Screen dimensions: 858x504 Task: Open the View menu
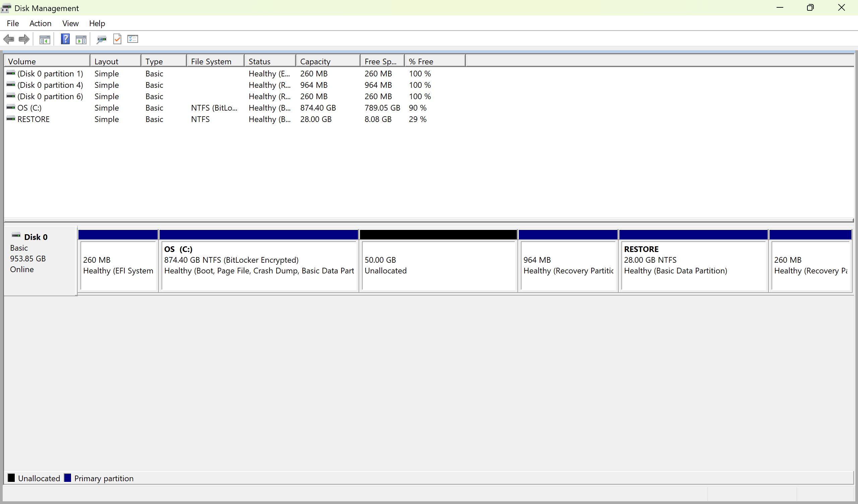tap(70, 23)
